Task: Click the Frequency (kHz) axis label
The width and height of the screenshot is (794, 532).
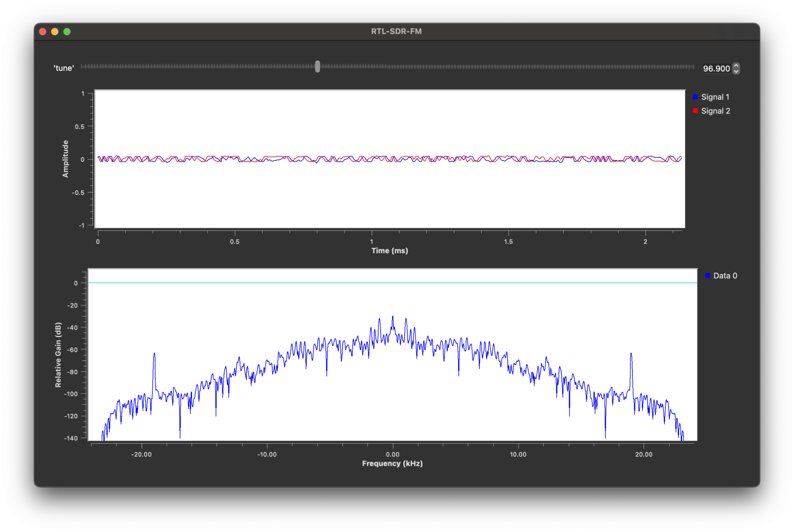Action: tap(392, 463)
